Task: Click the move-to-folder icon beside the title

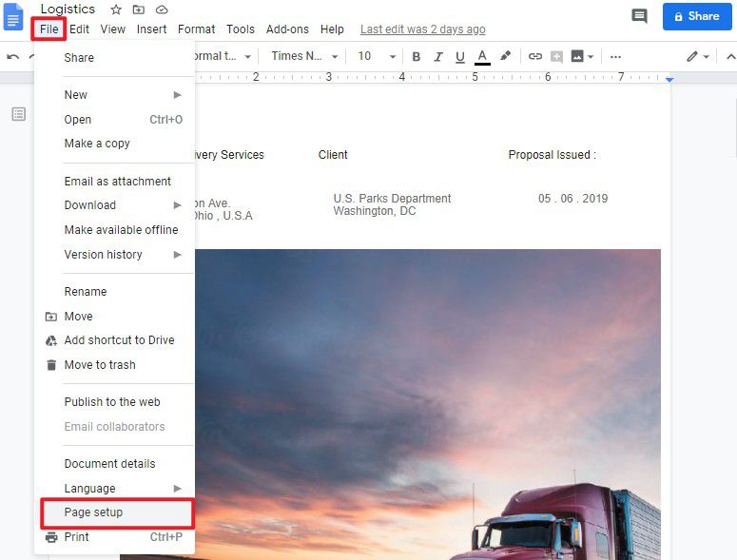Action: (138, 10)
